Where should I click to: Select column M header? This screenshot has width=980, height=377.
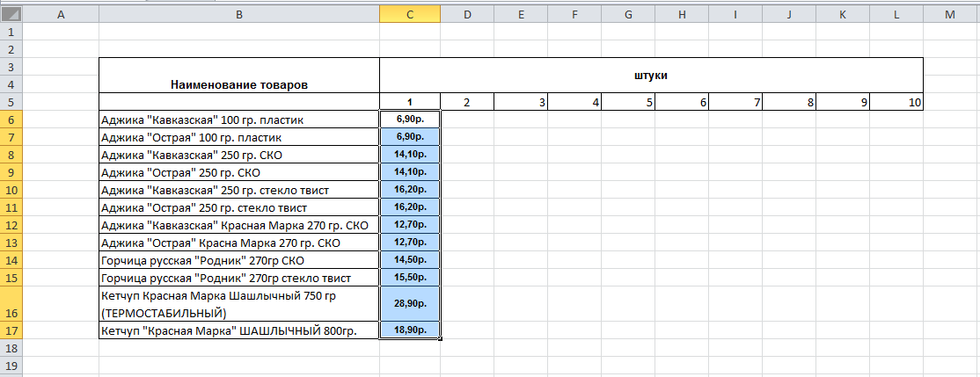951,14
